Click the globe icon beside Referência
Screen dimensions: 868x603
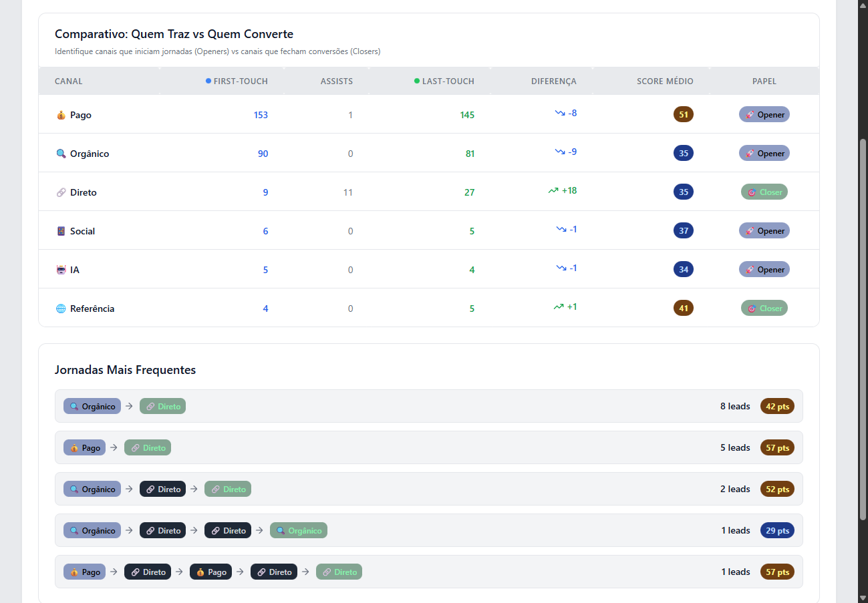61,309
